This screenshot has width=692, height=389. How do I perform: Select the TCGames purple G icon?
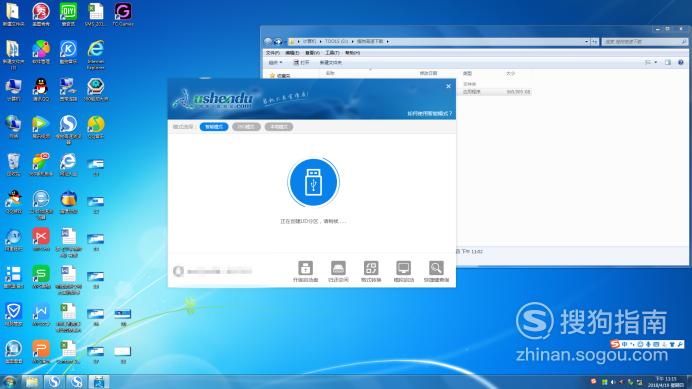[123, 15]
